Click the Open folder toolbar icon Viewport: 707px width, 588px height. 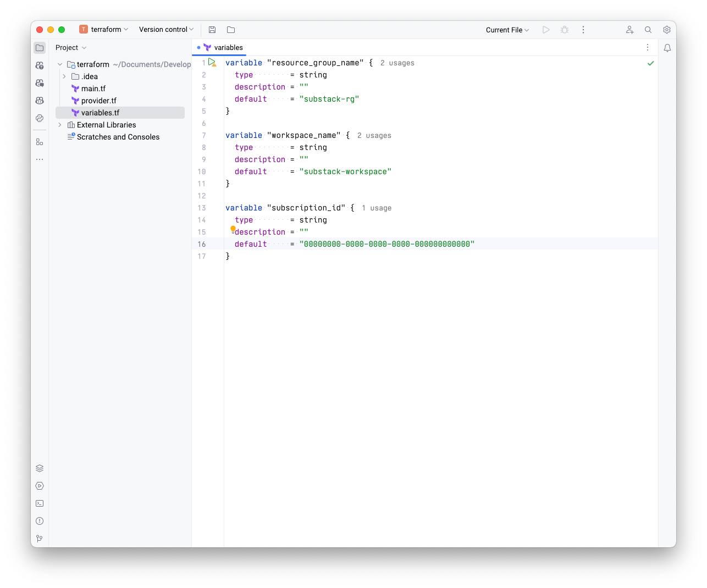231,30
